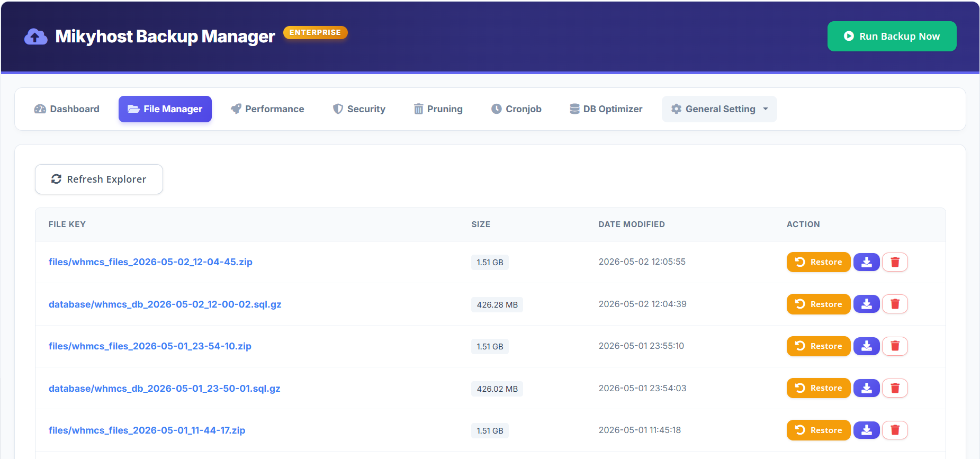Click the ACTION column header
This screenshot has height=459, width=980.
[803, 224]
